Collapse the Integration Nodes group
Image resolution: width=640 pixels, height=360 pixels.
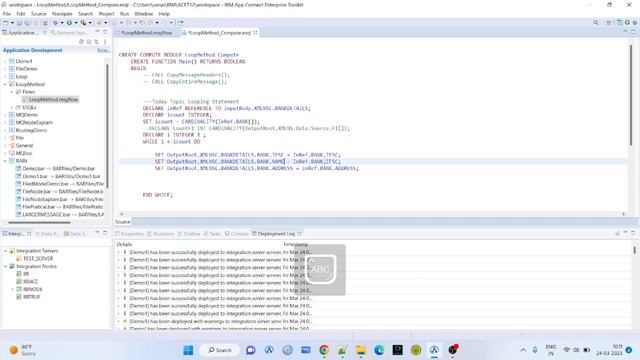pyautogui.click(x=5, y=266)
